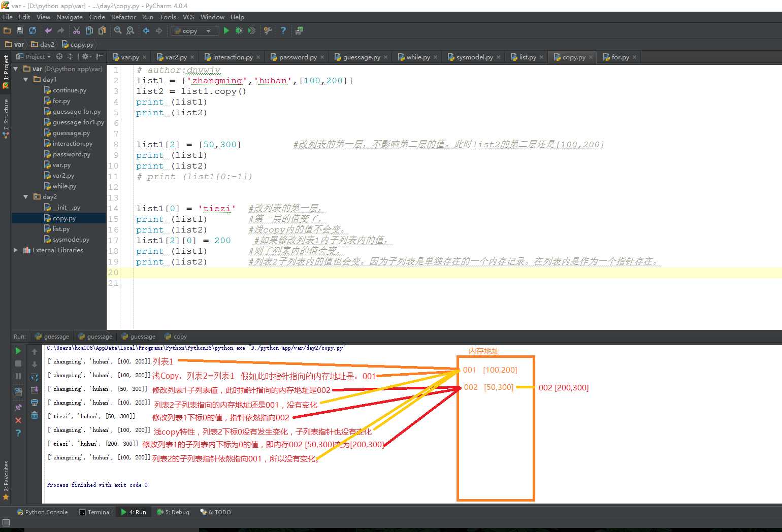Click the Synchronize toolbar icon
Image resolution: width=782 pixels, height=532 pixels.
click(32, 30)
